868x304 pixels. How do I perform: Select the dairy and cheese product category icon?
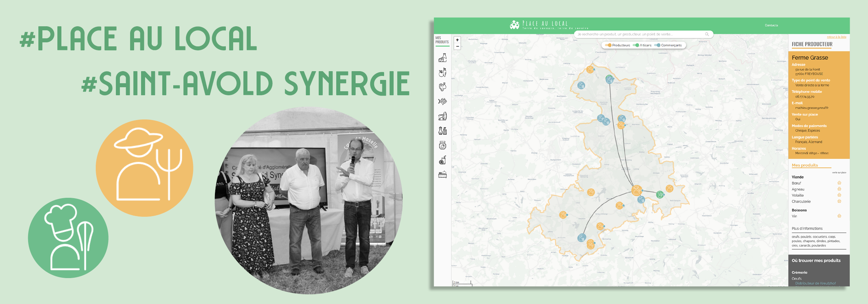pyautogui.click(x=443, y=58)
